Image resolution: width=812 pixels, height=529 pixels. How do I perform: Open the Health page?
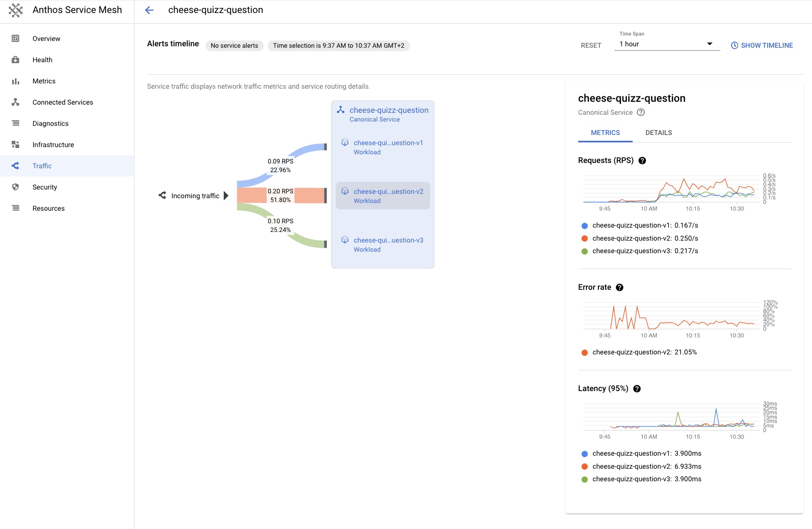pos(67,60)
